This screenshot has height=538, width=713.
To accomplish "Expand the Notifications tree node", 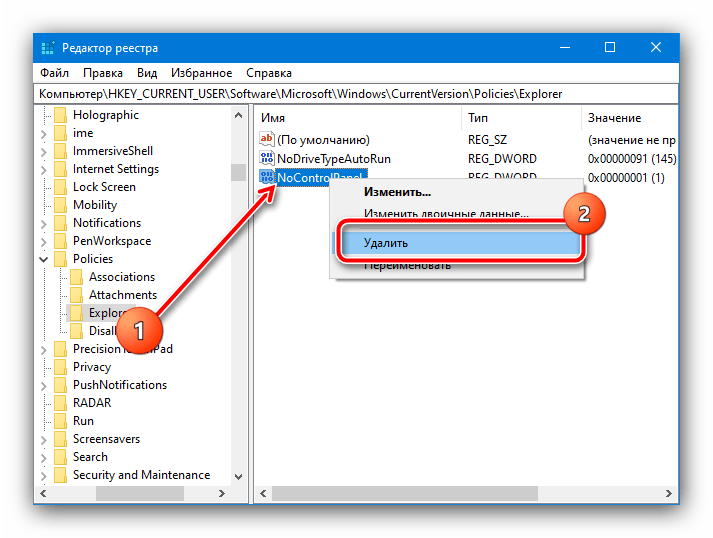I will [44, 223].
